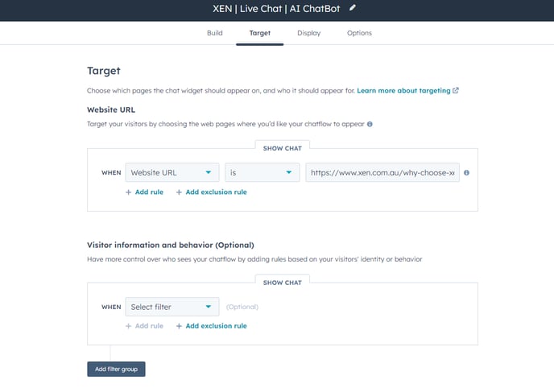Click the 'Visitor information and behavior (Optional)' heading
This screenshot has height=392, width=554.
pyautogui.click(x=171, y=245)
